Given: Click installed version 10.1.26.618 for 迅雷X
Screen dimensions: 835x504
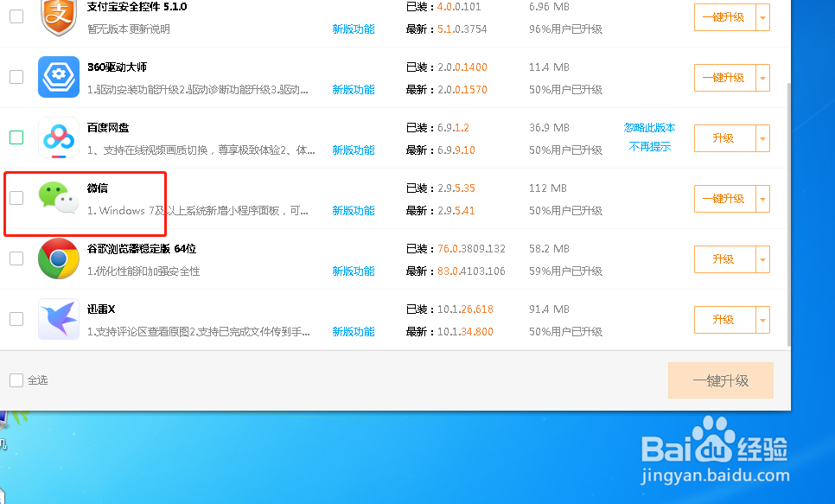Looking at the screenshot, I should [465, 309].
